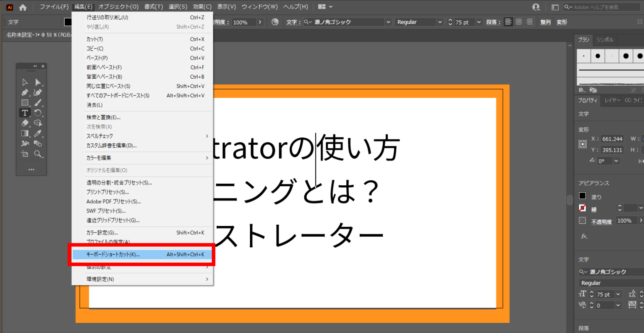Expand the スペルチェック submenu
Screen dimensions: 644x333
(x=207, y=136)
